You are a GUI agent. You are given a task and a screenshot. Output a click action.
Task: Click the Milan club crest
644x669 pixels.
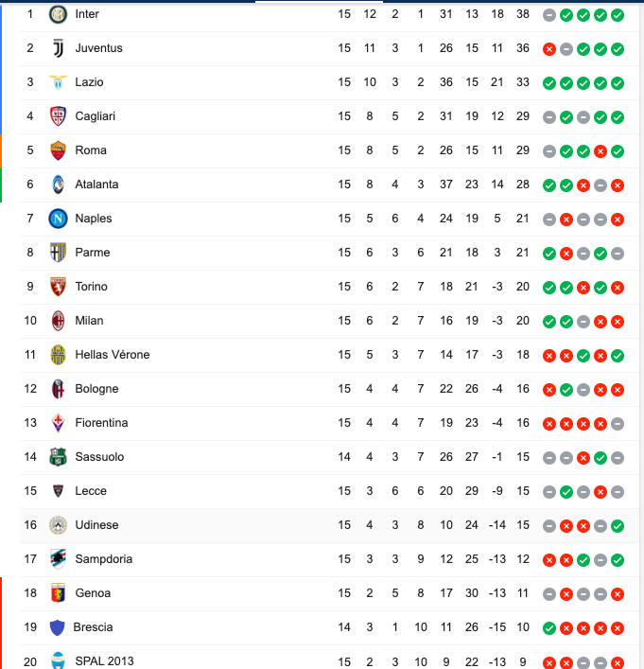(x=58, y=321)
